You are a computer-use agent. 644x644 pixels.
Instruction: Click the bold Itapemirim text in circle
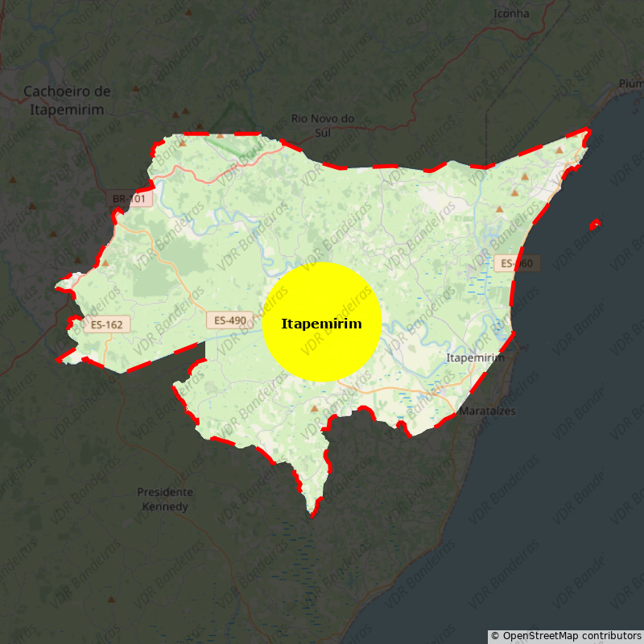coord(321,324)
